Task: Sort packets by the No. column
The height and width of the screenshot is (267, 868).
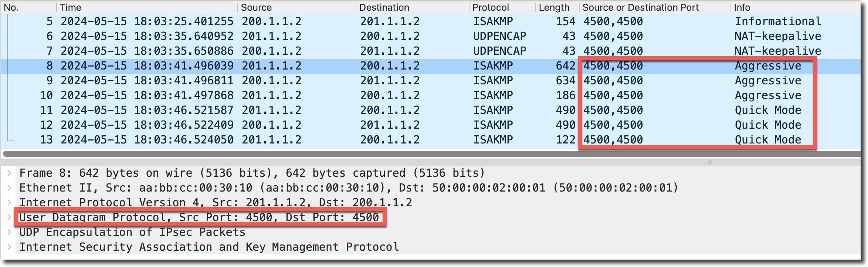Action: (x=11, y=7)
